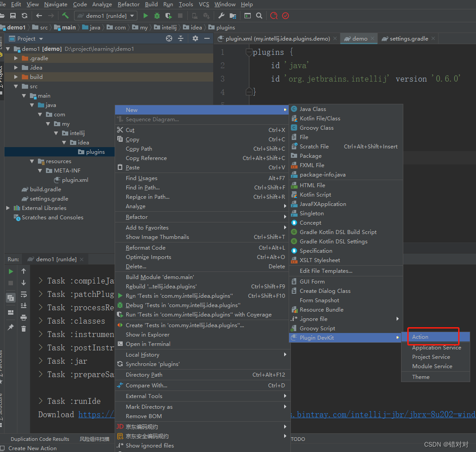This screenshot has width=476, height=452.
Task: Choose Action from Plugin DevKit submenu
Action: pos(435,337)
